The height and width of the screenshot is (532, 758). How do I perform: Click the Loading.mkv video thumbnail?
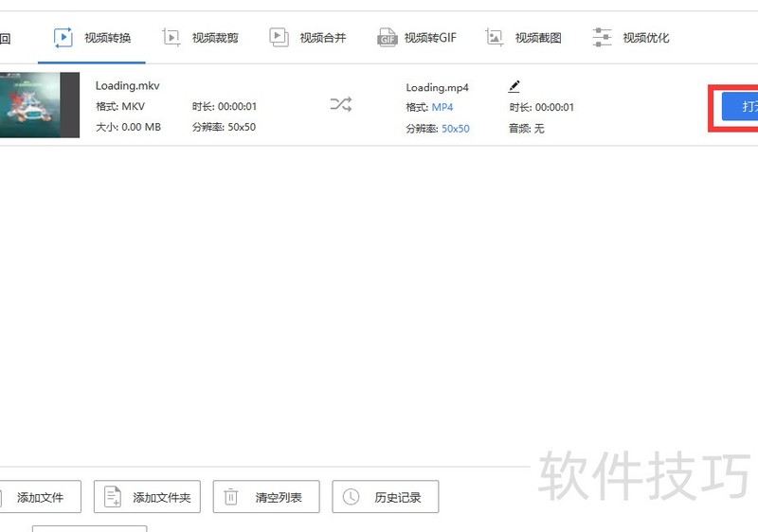36,105
